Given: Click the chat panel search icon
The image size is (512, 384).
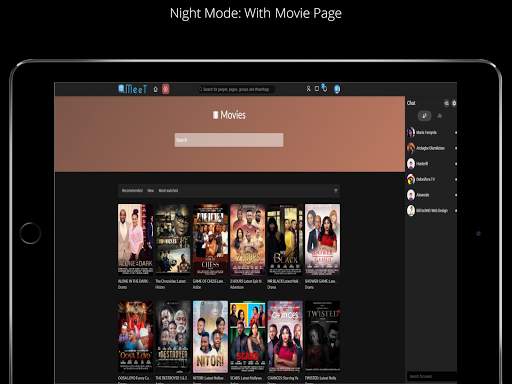Looking at the screenshot, I should click(446, 103).
